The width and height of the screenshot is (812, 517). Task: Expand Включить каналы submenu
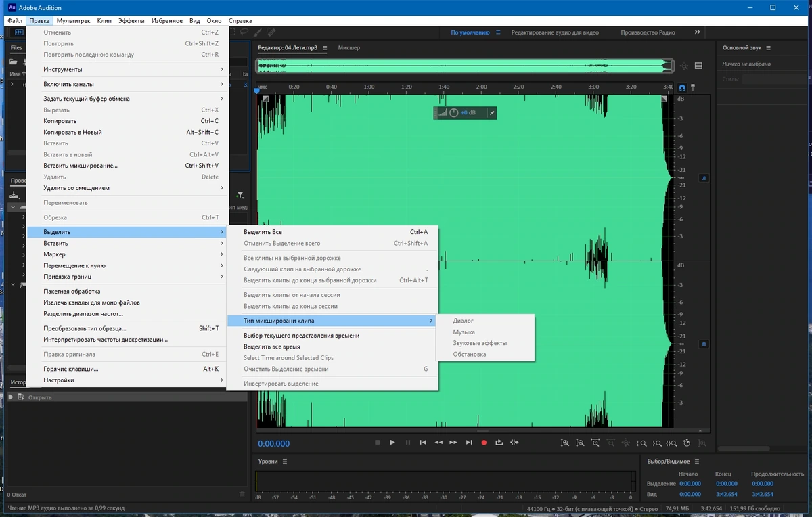pos(128,84)
